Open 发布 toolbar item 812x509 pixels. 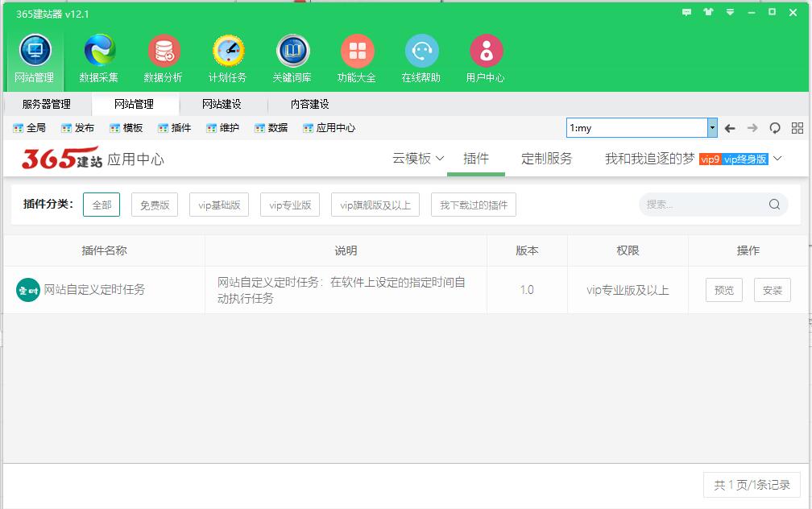pyautogui.click(x=77, y=128)
